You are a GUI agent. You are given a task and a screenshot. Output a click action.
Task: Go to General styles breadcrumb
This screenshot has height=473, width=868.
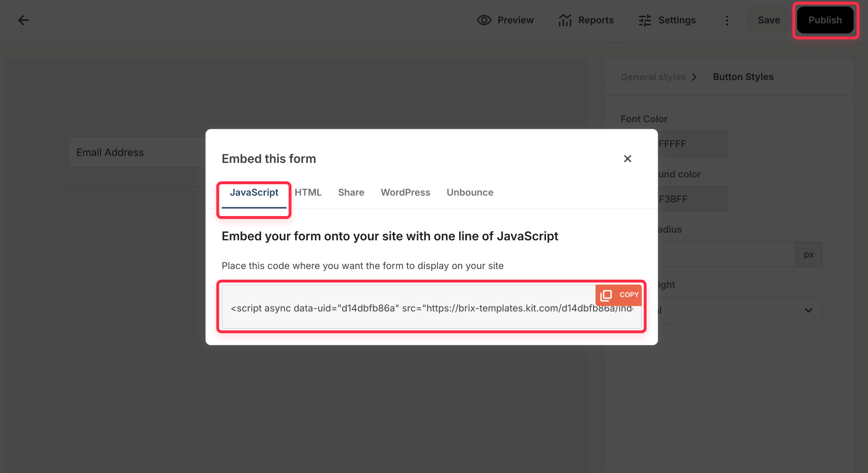[x=653, y=77]
